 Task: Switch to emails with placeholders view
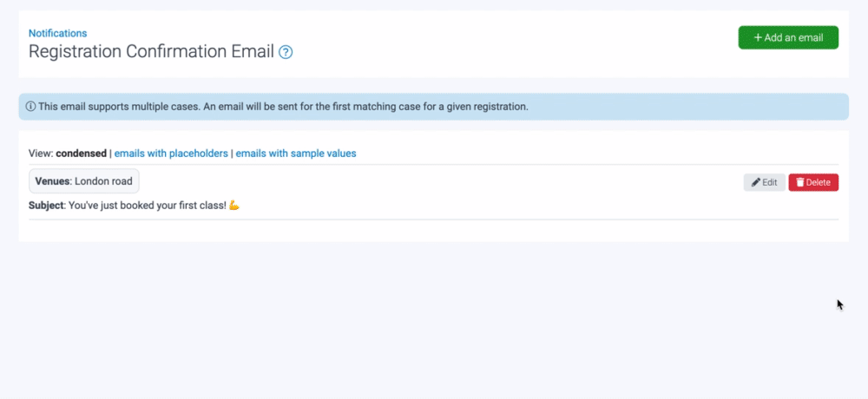pos(171,154)
